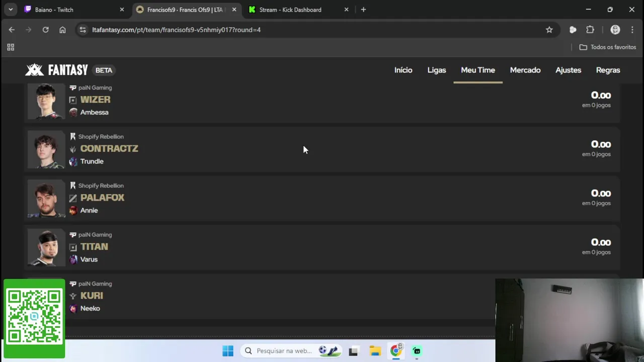Screen dimensions: 644x362
Task: Click Trundle champion icon
Action: click(73, 161)
